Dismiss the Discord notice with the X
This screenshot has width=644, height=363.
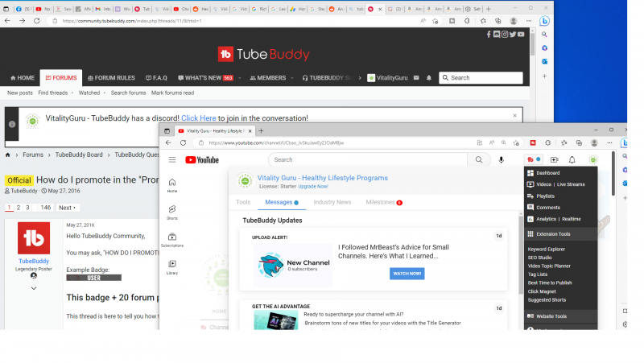(13, 125)
